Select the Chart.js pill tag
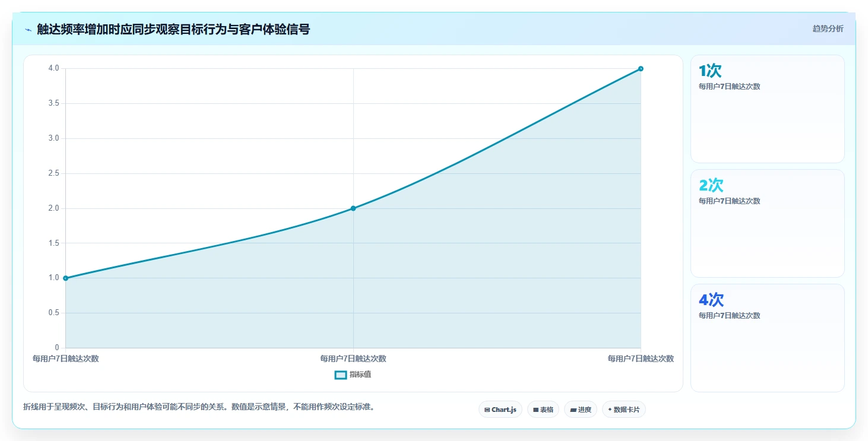868x441 pixels. pos(500,410)
